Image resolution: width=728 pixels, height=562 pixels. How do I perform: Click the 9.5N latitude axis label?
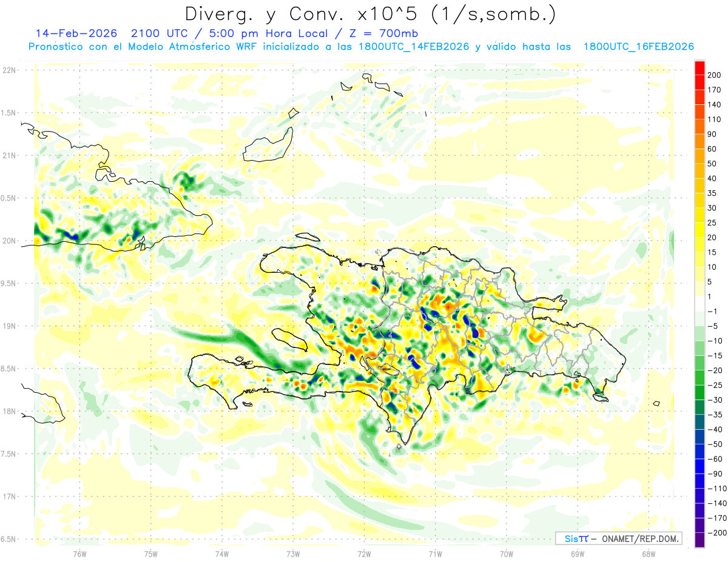pos(8,283)
